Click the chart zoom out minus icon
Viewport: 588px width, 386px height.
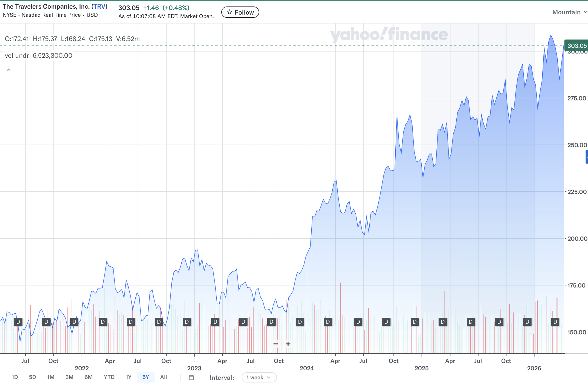pos(276,344)
